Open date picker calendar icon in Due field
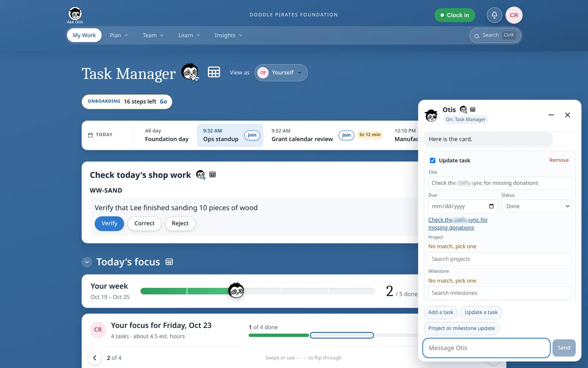This screenshot has width=588, height=368. (x=491, y=206)
